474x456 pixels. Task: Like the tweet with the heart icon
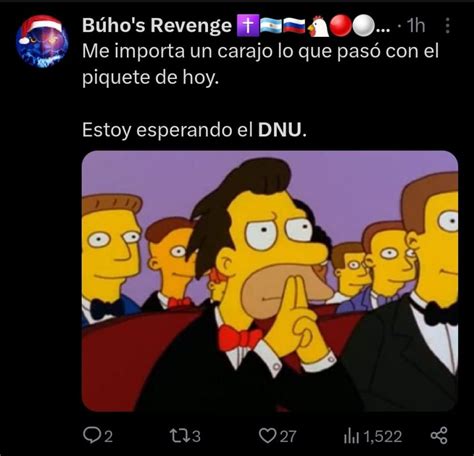267,435
